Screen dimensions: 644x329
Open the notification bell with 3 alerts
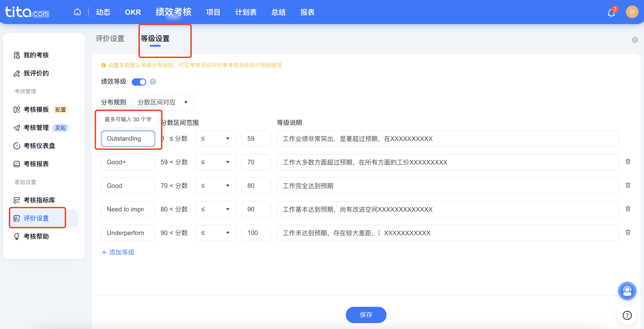click(612, 12)
